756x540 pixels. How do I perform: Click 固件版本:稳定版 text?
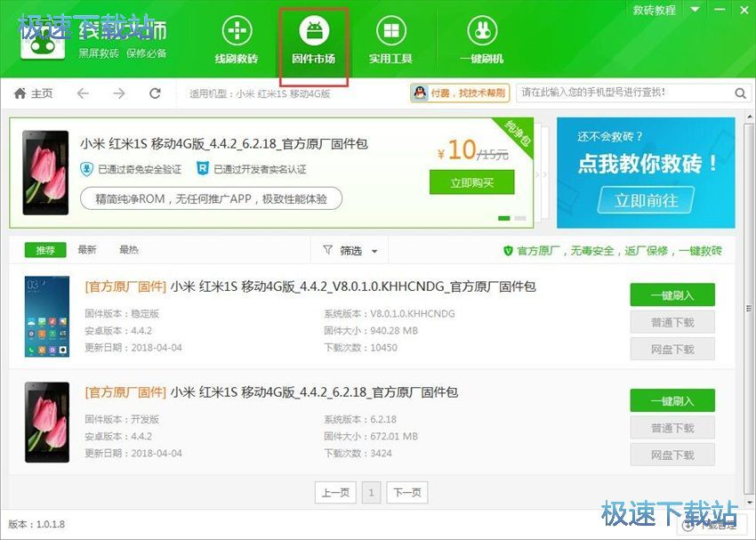(122, 314)
